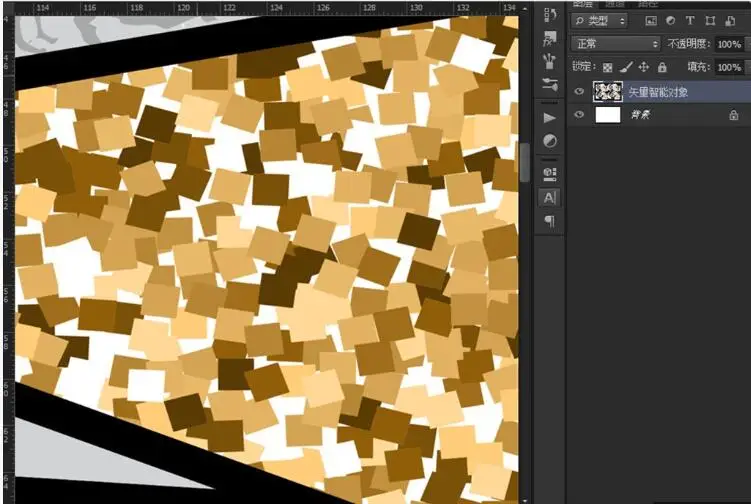751x504 pixels.
Task: Open the fx Styles panel icon
Action: [550, 38]
